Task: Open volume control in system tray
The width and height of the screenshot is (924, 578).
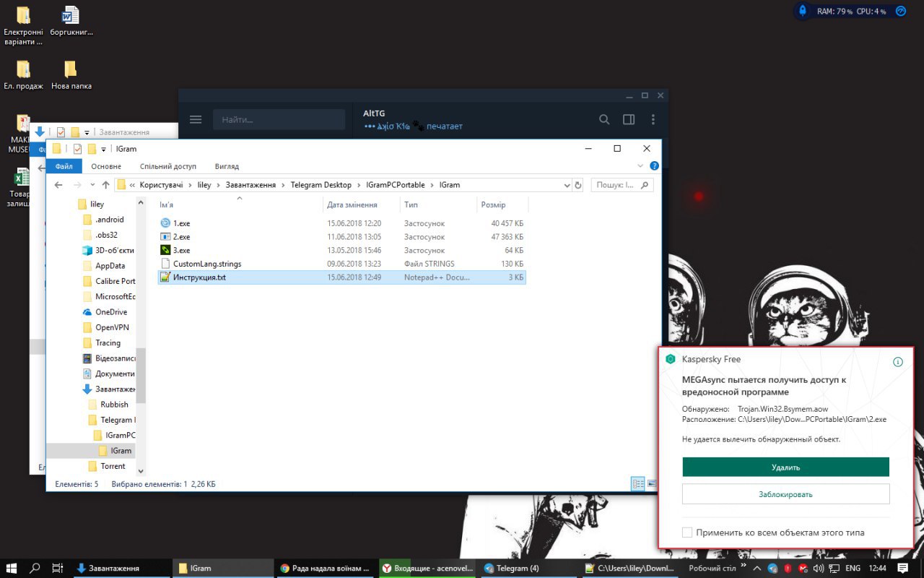Action: tap(818, 568)
